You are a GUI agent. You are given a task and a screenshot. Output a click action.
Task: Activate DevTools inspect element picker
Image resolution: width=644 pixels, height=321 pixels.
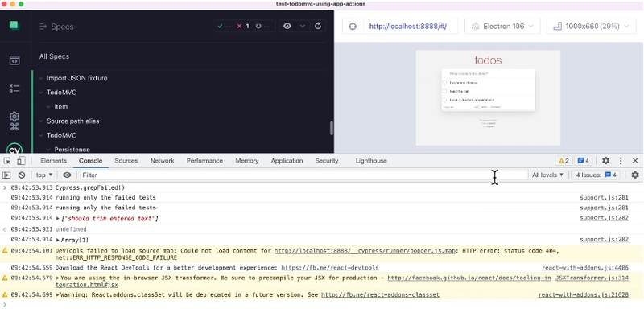(x=7, y=161)
